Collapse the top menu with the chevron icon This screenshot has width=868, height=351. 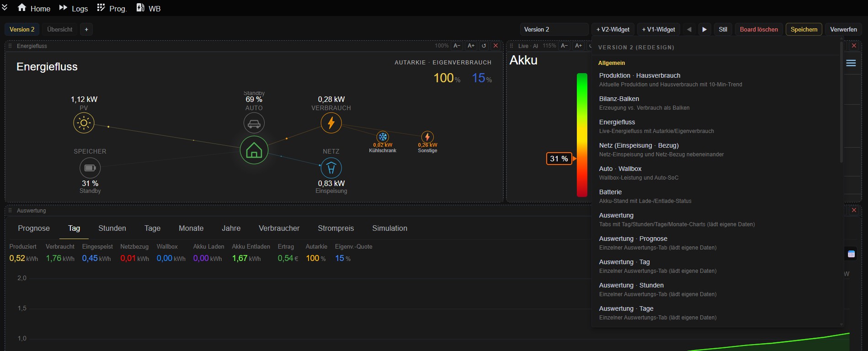[5, 8]
